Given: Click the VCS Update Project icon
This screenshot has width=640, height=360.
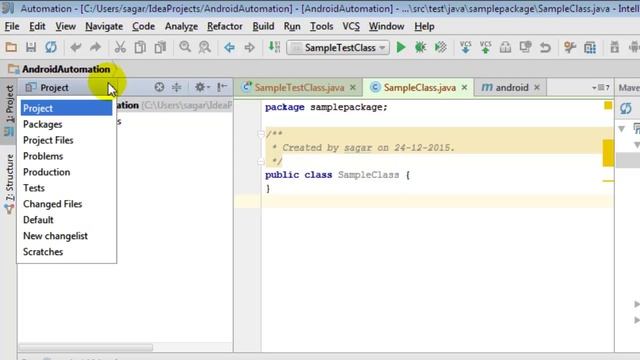Looking at the screenshot, I should pos(465,47).
